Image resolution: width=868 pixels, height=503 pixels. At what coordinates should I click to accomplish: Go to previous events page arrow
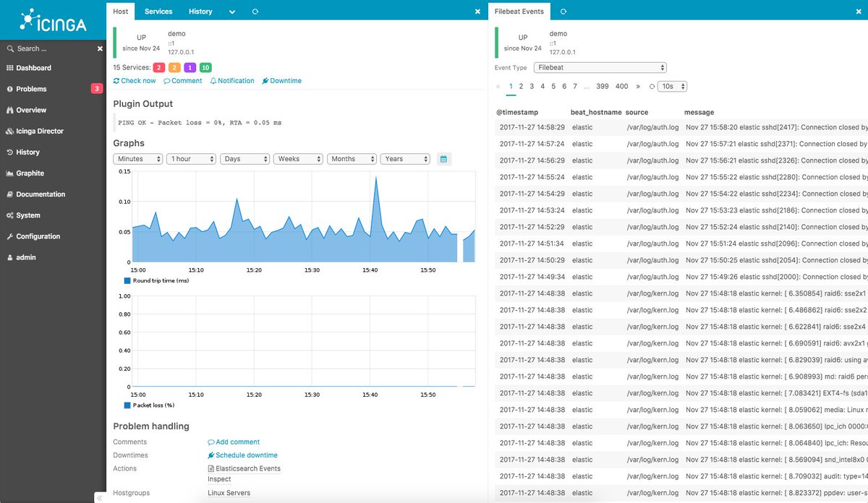tap(498, 86)
